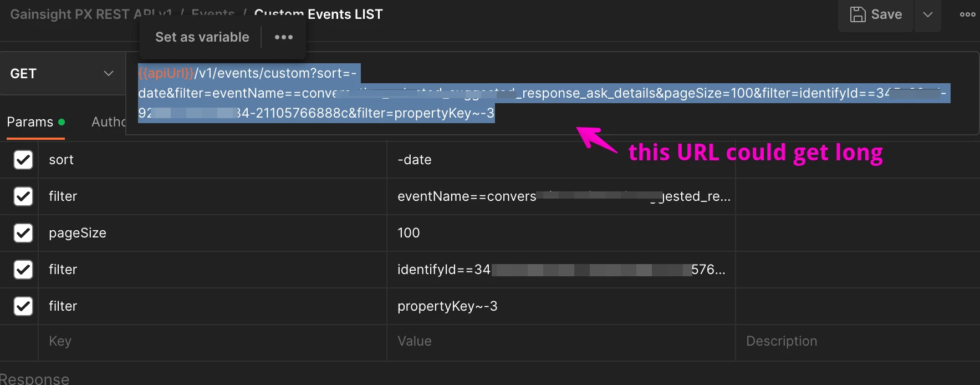This screenshot has height=385, width=980.
Task: Click the empty Value input field
Action: (x=561, y=341)
